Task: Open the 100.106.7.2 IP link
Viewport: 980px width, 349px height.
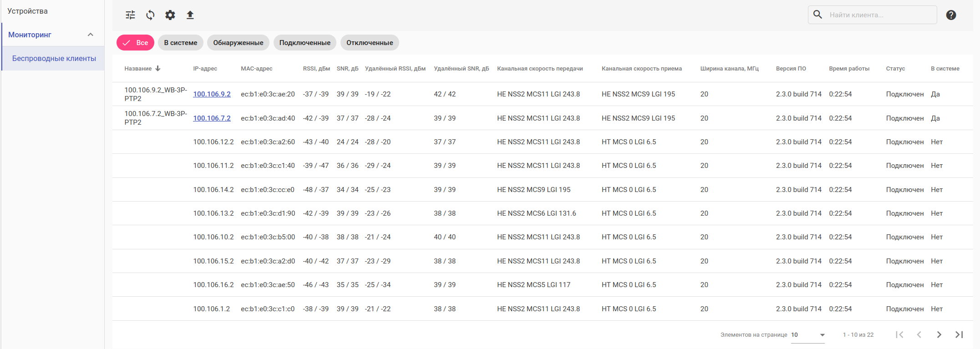Action: 212,118
